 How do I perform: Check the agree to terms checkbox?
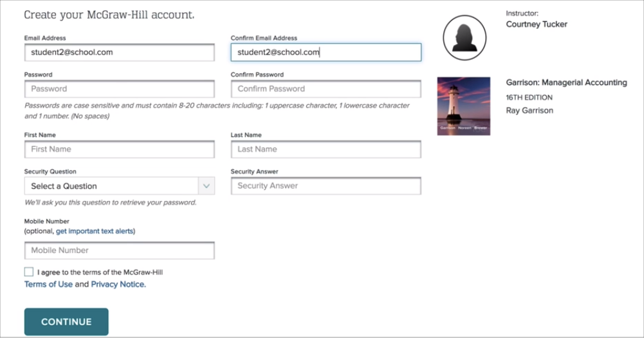coord(29,272)
